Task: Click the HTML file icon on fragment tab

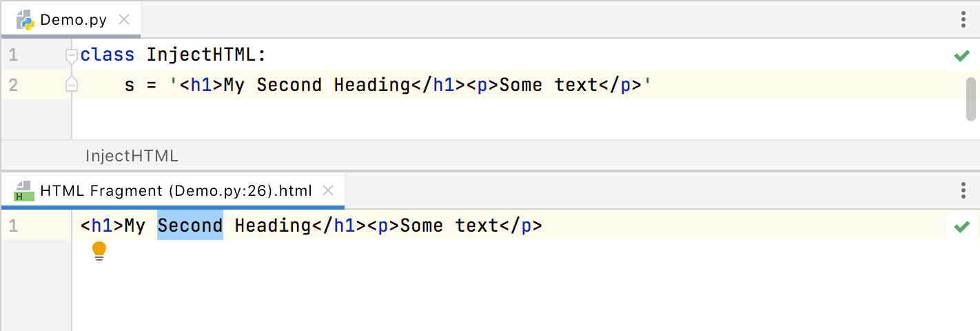Action: click(24, 190)
